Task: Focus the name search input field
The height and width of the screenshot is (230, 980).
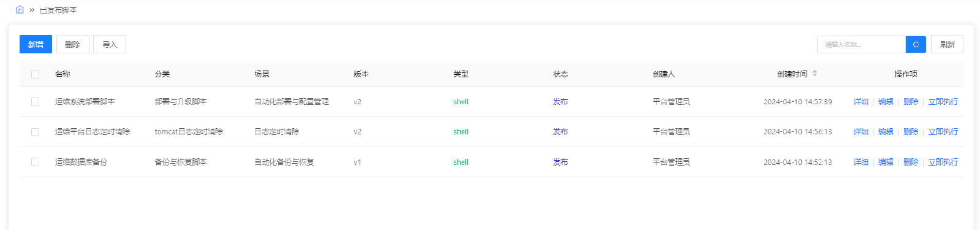Action: (861, 44)
